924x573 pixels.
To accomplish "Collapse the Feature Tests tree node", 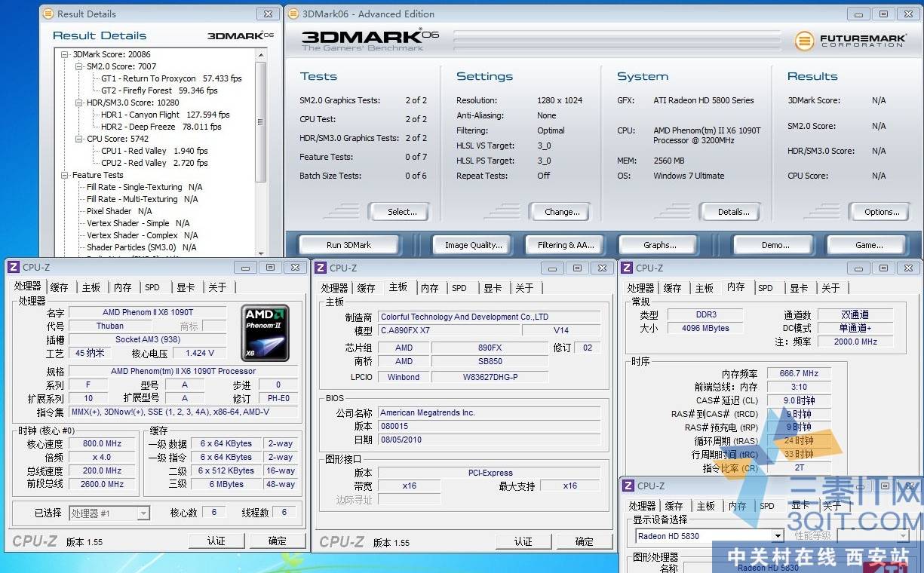I will coord(66,175).
